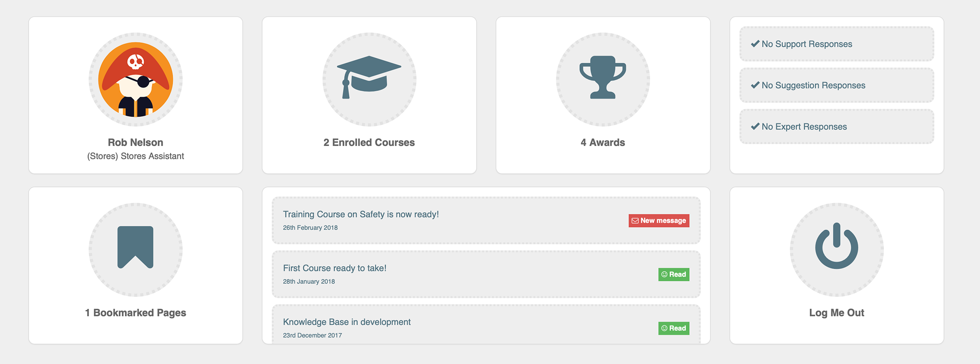The image size is (980, 364).
Task: Click the Read badge on First Course message
Action: 673,275
